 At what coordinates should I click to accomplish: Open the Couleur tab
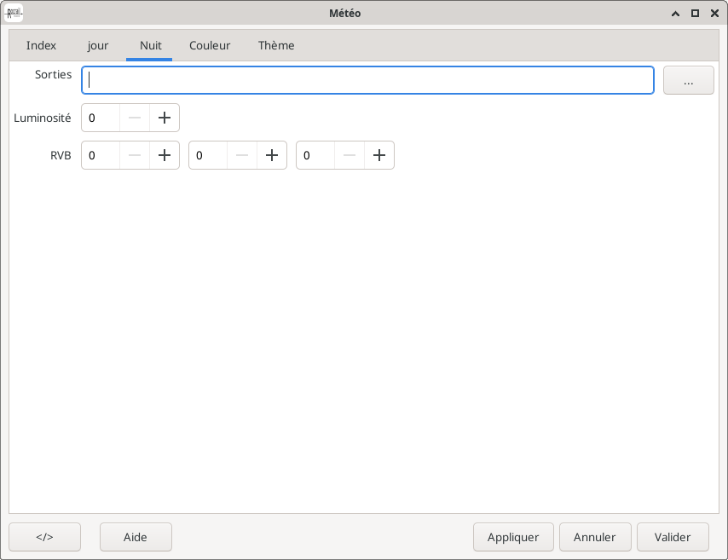pyautogui.click(x=210, y=46)
